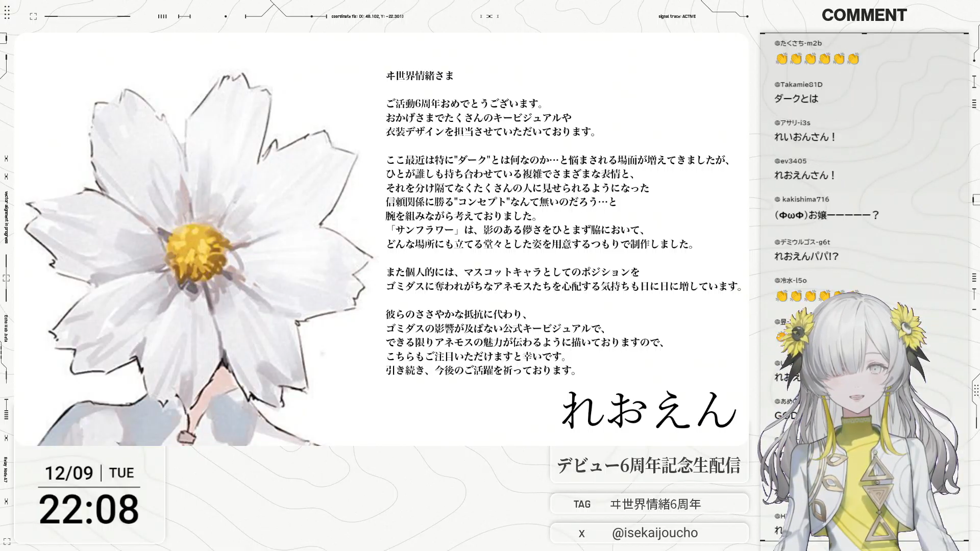
Task: Click the 世界情緒6周年 hashtag text
Action: (655, 504)
